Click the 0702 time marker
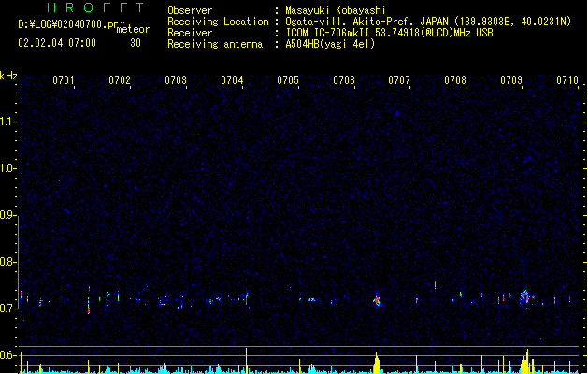 click(120, 80)
